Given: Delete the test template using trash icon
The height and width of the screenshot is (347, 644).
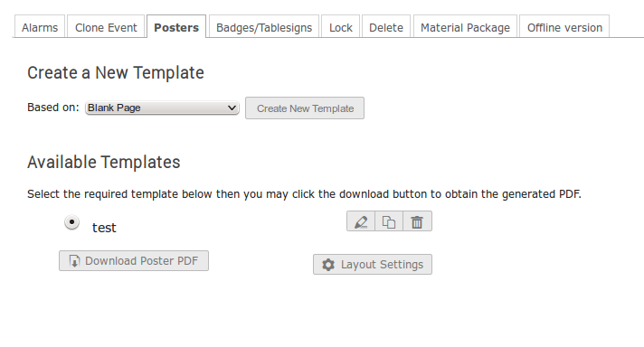Looking at the screenshot, I should tap(417, 221).
